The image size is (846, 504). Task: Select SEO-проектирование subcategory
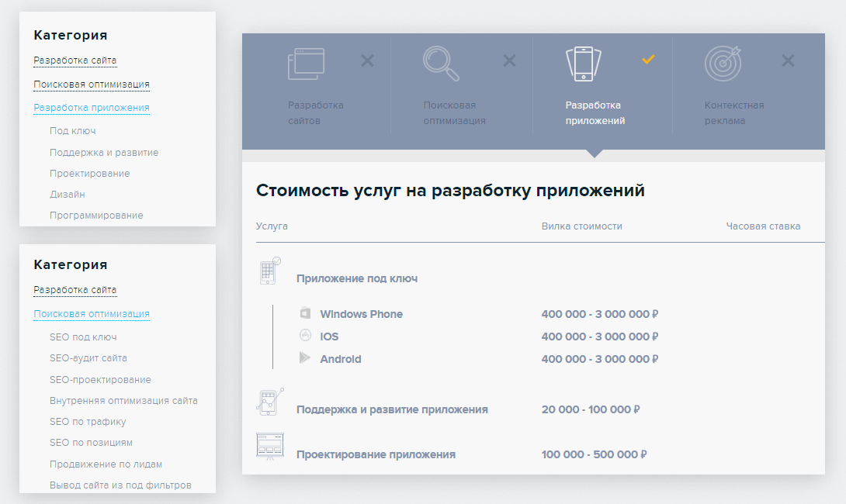100,379
